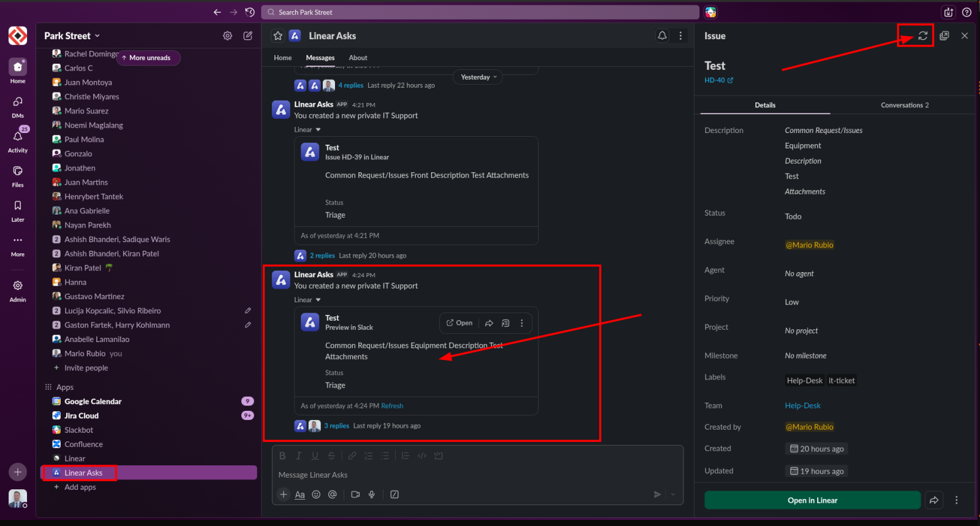Viewport: 980px width, 526px height.
Task: Click the Open button on the Test preview card
Action: [459, 323]
